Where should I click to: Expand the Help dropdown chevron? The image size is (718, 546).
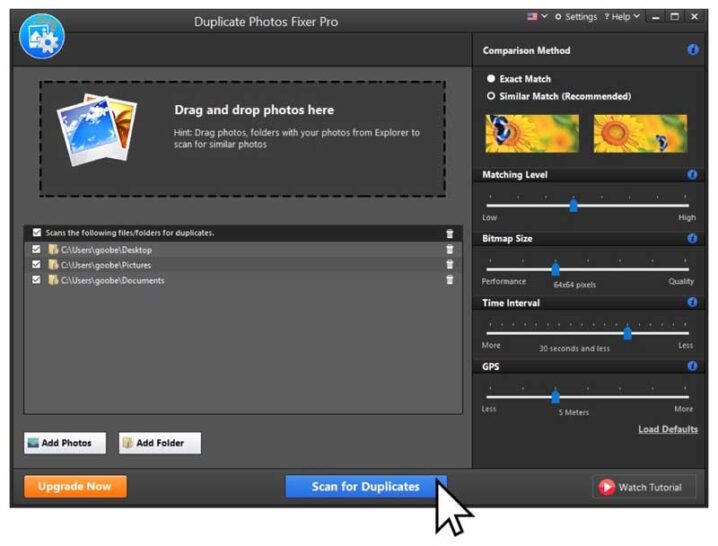coord(636,16)
